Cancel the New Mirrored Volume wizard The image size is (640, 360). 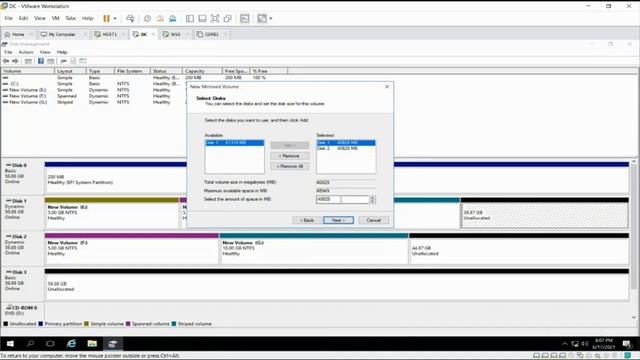[x=373, y=220]
